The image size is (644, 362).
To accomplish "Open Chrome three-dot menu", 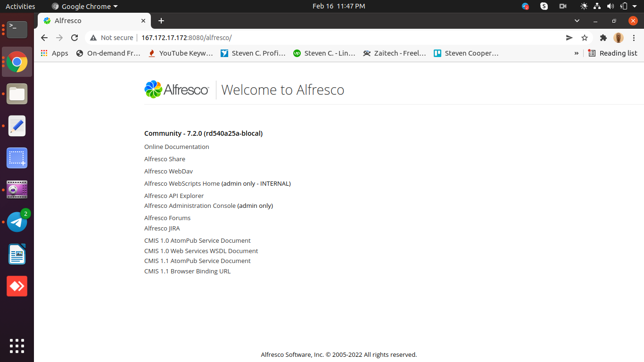I will click(634, 38).
